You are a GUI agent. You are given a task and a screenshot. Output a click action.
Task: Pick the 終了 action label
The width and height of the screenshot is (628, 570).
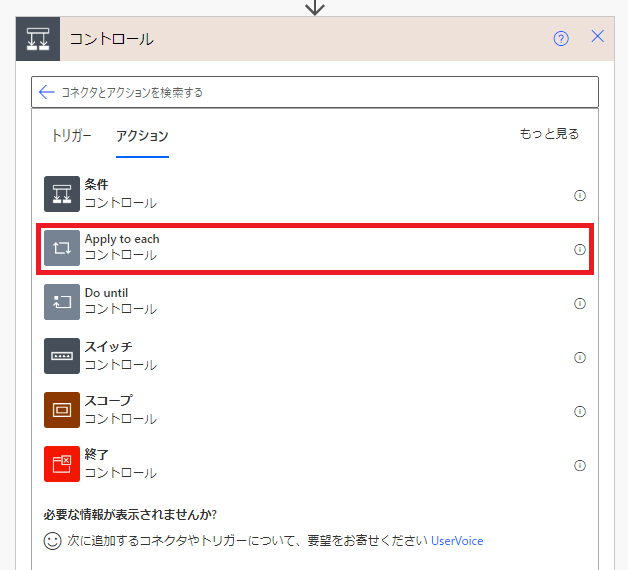(x=97, y=455)
